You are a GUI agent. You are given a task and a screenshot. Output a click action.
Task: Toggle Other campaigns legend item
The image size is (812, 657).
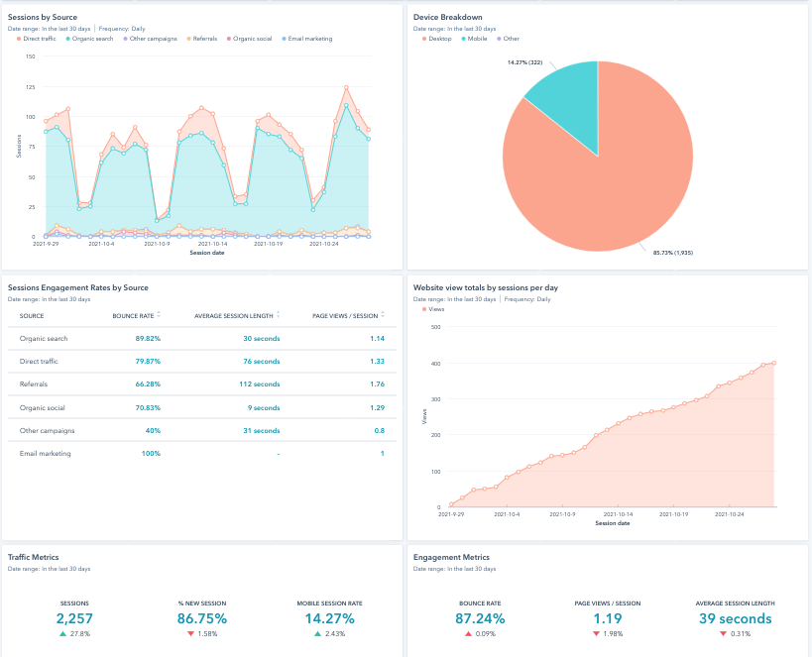(x=152, y=39)
